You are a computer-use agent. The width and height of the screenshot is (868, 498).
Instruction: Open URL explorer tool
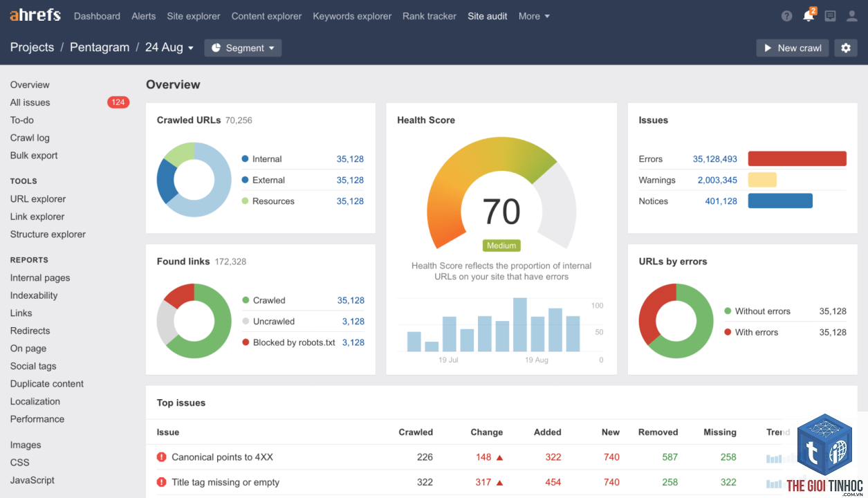click(x=38, y=199)
